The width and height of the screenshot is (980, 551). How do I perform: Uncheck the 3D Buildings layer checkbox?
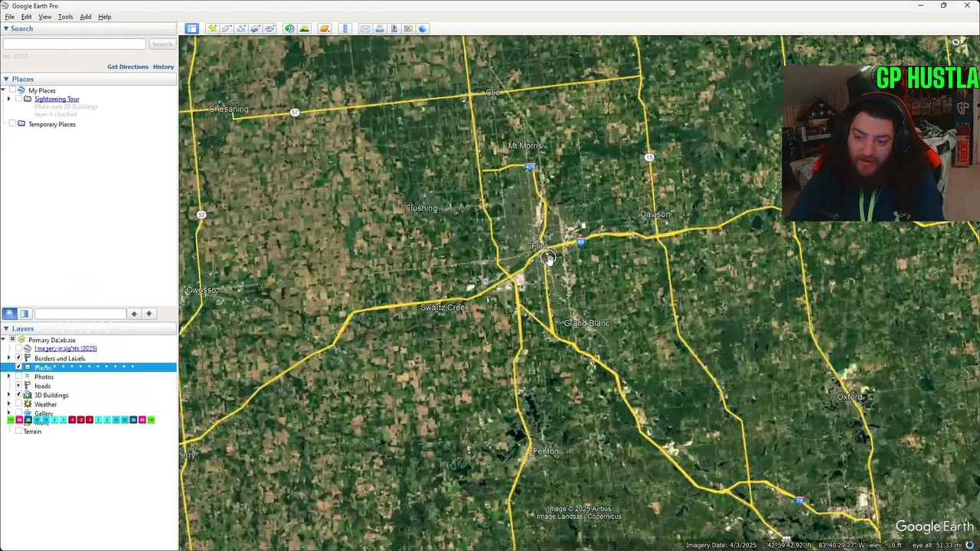click(x=18, y=394)
